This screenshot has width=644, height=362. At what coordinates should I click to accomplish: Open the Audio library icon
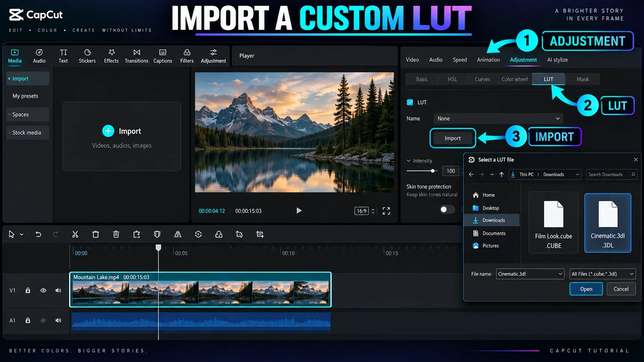39,53
